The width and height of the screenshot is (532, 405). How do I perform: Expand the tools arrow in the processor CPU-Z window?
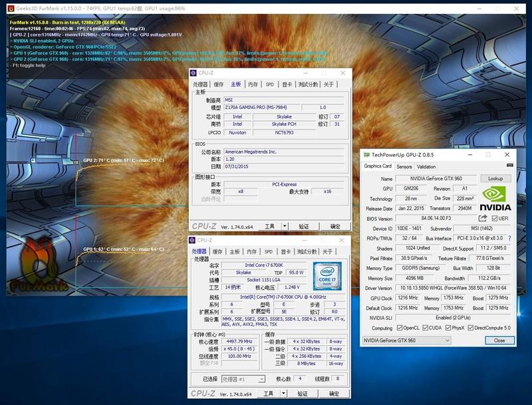pyautogui.click(x=283, y=394)
